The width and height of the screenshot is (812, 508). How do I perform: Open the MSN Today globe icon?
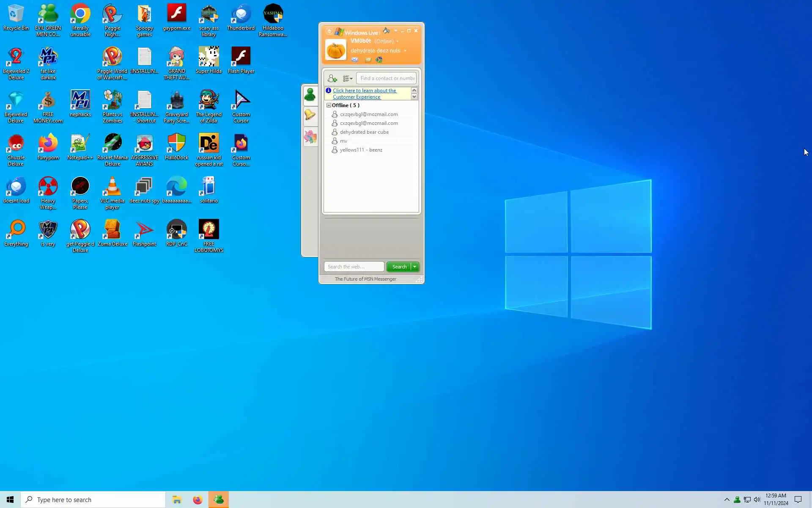(x=379, y=60)
